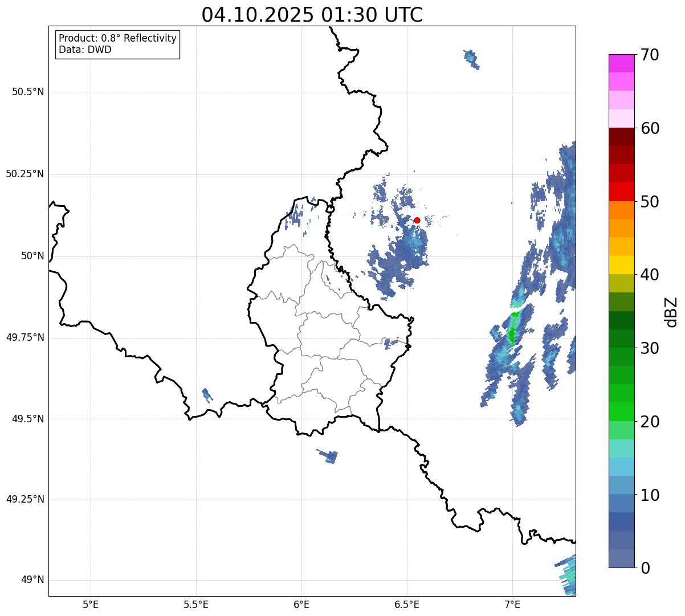This screenshot has width=685, height=616.
Task: Click the small radar echo at top near 6.8°E
Action: click(471, 59)
